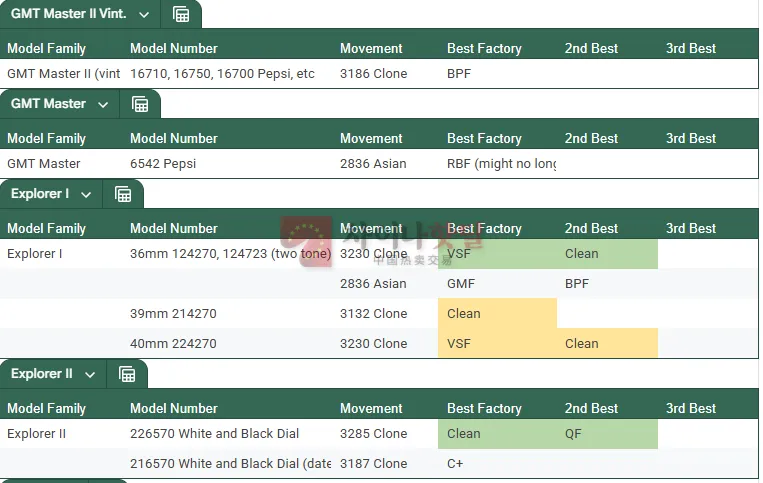
Task: Select the GMF cell
Action: pos(461,284)
